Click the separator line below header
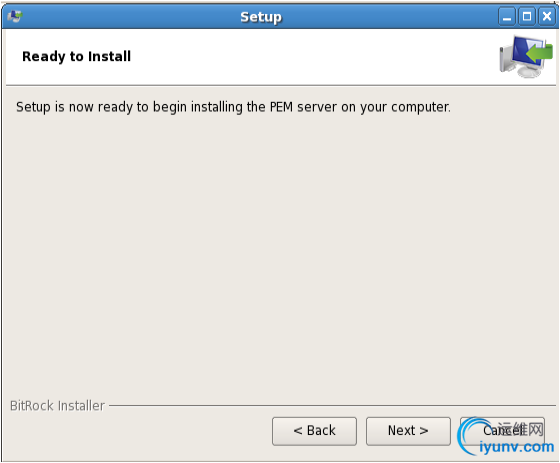Image resolution: width=560 pixels, height=463 pixels. [x=281, y=85]
